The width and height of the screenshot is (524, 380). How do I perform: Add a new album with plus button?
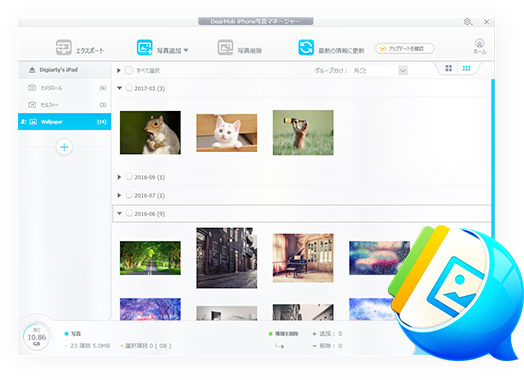64,147
